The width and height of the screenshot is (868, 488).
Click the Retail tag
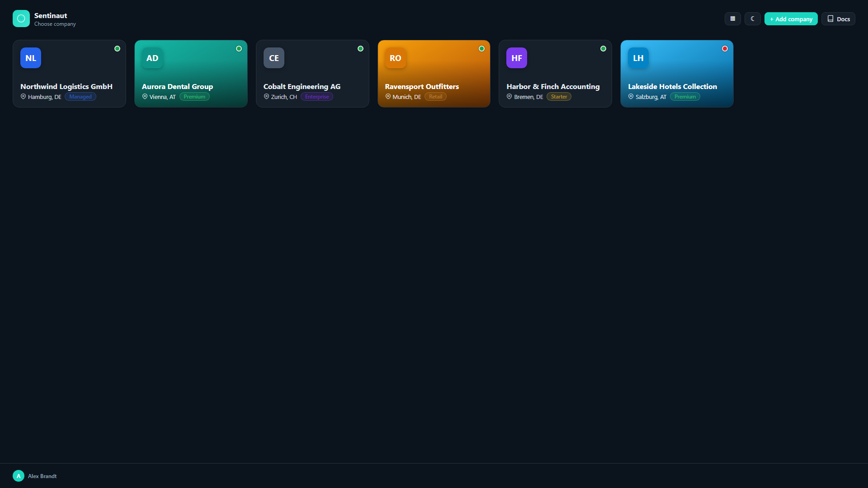(x=435, y=97)
